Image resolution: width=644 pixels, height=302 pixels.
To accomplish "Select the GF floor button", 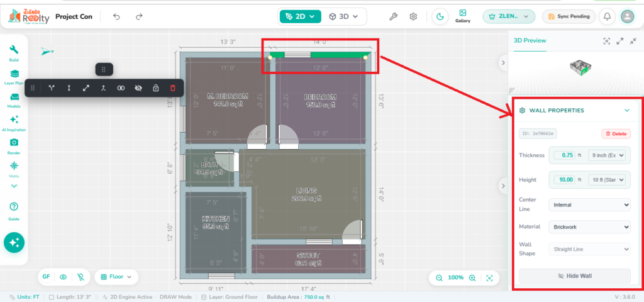I will coord(46,277).
